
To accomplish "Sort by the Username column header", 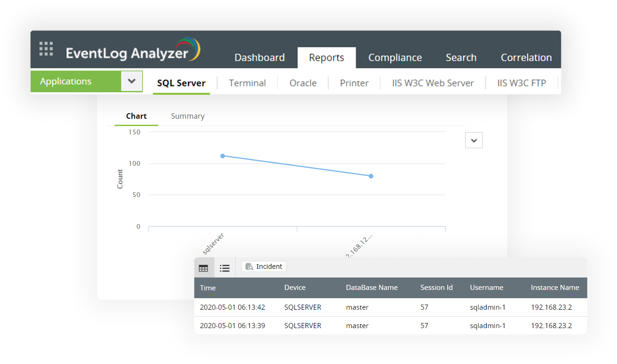I will pos(487,288).
